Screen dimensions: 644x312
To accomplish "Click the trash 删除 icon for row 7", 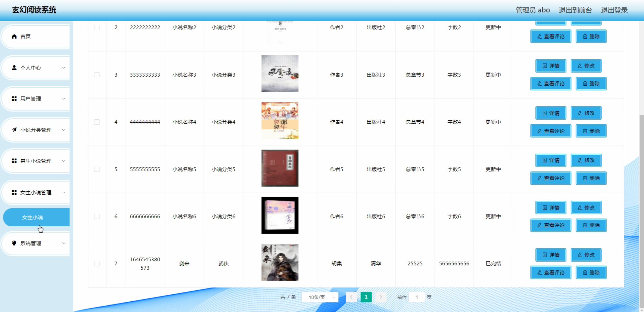I will [585, 273].
